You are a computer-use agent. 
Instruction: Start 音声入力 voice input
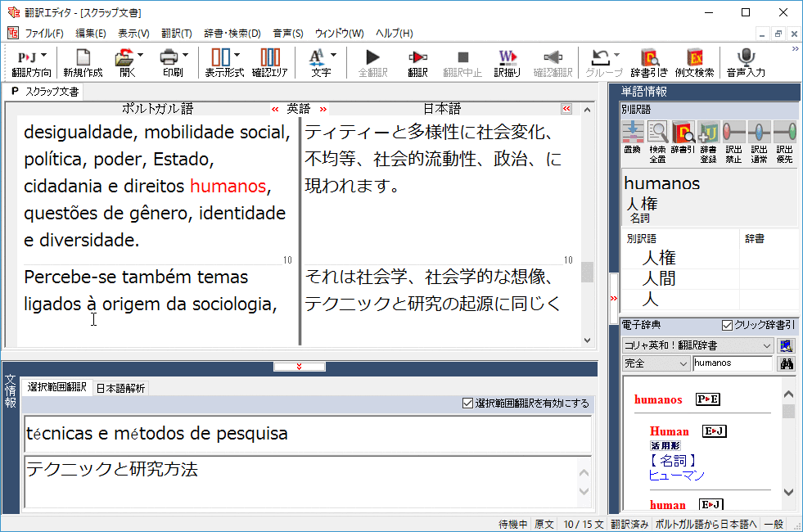pos(746,63)
